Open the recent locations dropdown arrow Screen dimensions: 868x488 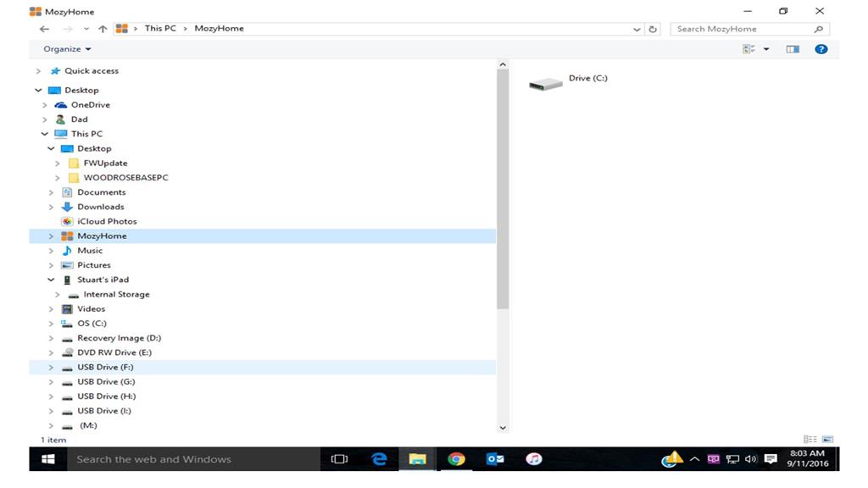pyautogui.click(x=86, y=29)
